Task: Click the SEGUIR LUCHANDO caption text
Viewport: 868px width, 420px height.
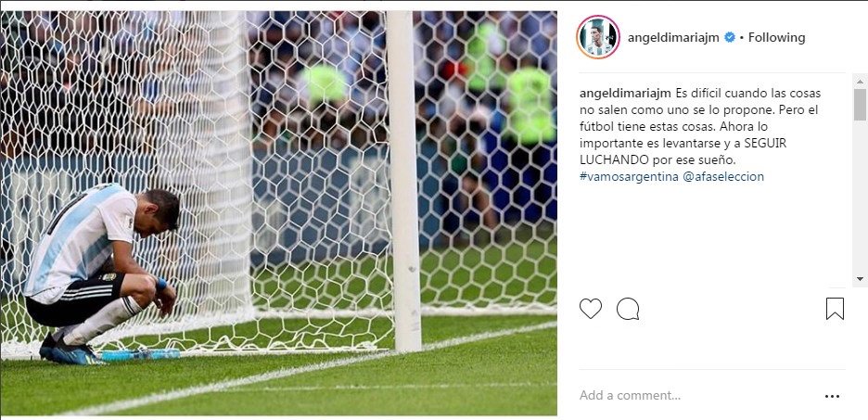Action: pyautogui.click(x=683, y=151)
